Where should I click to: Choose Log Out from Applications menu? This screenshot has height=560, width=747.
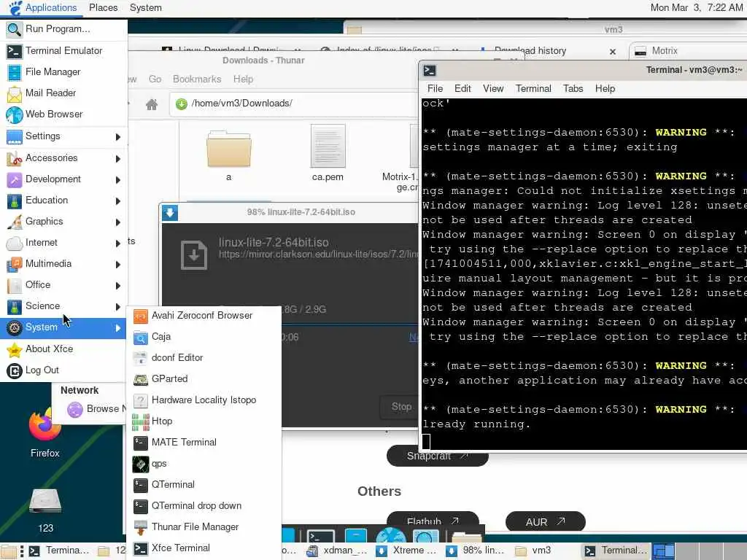64,370
